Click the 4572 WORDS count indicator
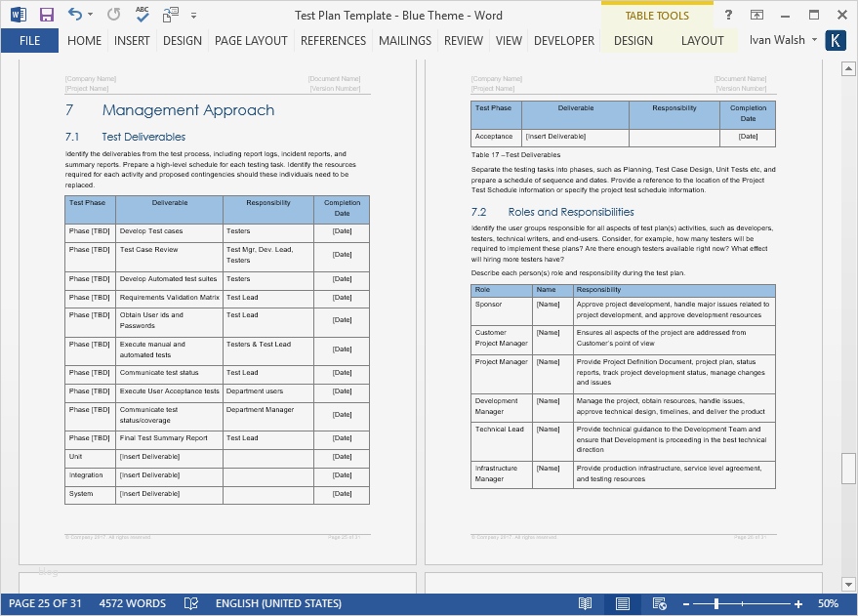The height and width of the screenshot is (616, 858). 133,603
